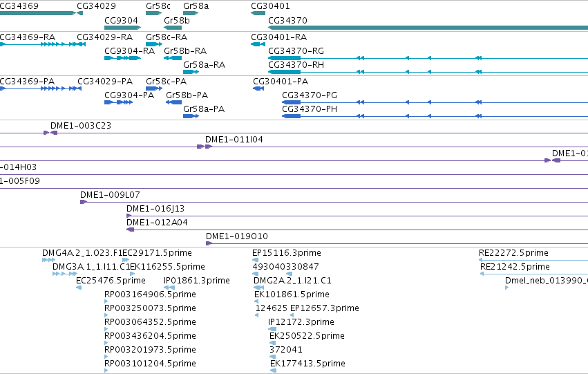Screen dimensions: 588x374
Task: Click the DME1-019O10 clone
Action: click(397, 244)
